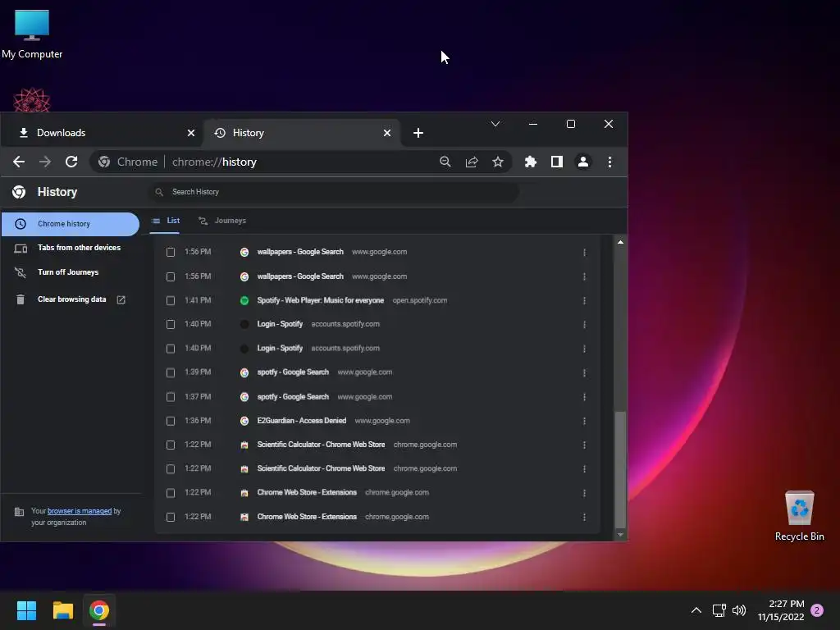Screen dimensions: 840x630
Task: Share this page using the share icon
Action: (x=472, y=162)
